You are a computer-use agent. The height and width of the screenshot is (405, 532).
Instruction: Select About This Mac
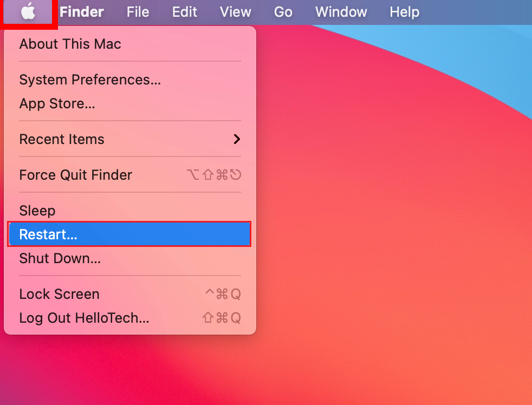[70, 44]
